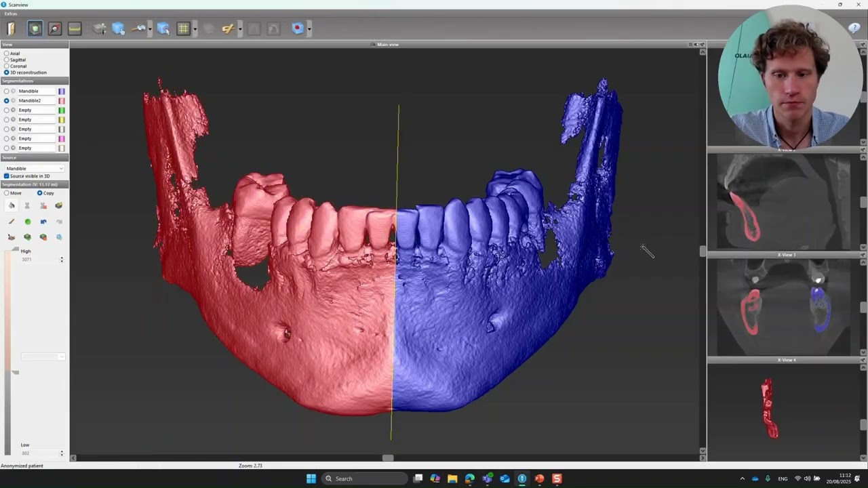The height and width of the screenshot is (488, 868).
Task: Click the red sphere in cube icon
Action: pyautogui.click(x=298, y=28)
